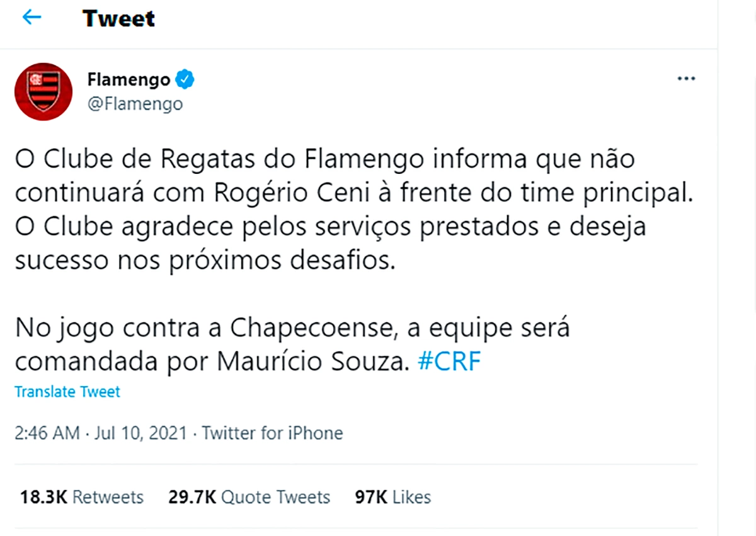Screen dimensions: 756x536
Task: Open the three-dot more options menu
Action: [685, 79]
